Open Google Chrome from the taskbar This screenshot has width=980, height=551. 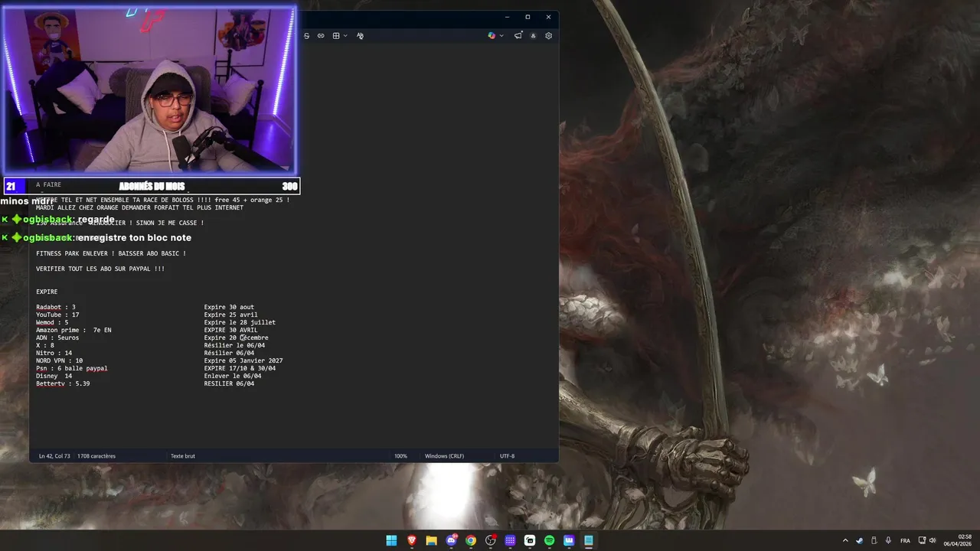pos(471,540)
